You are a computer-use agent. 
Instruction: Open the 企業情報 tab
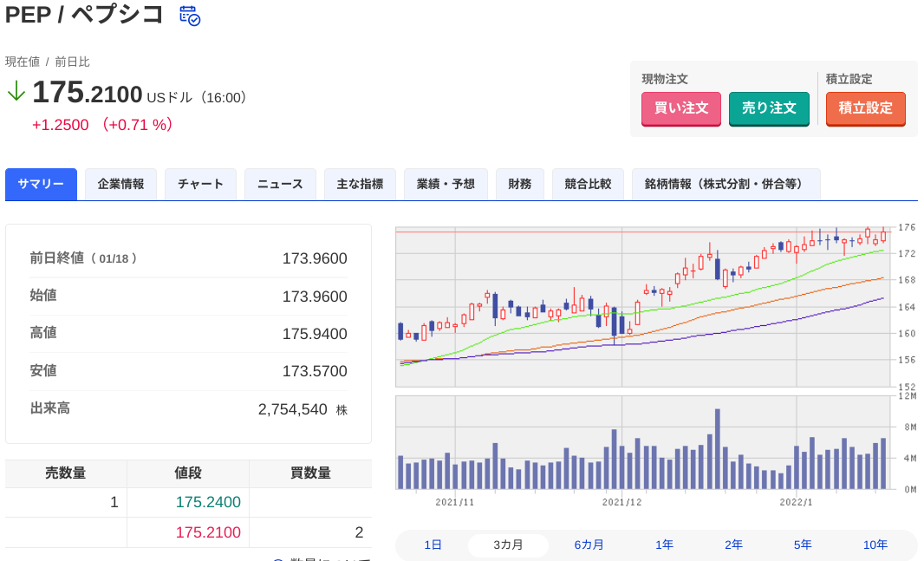click(120, 184)
